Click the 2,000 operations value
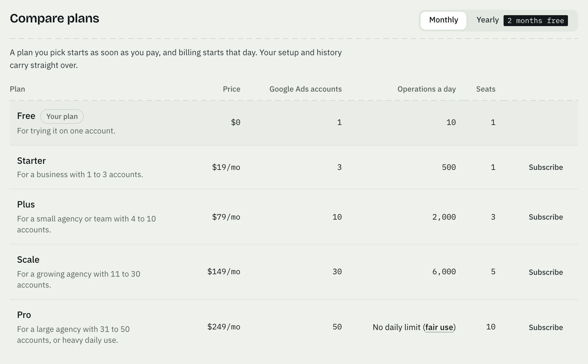 pyautogui.click(x=444, y=217)
